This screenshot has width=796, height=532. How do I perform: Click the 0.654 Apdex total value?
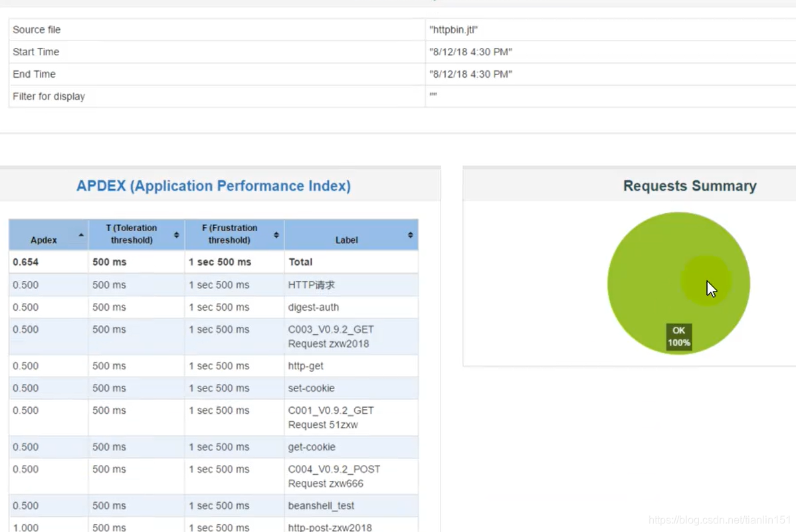tap(25, 262)
